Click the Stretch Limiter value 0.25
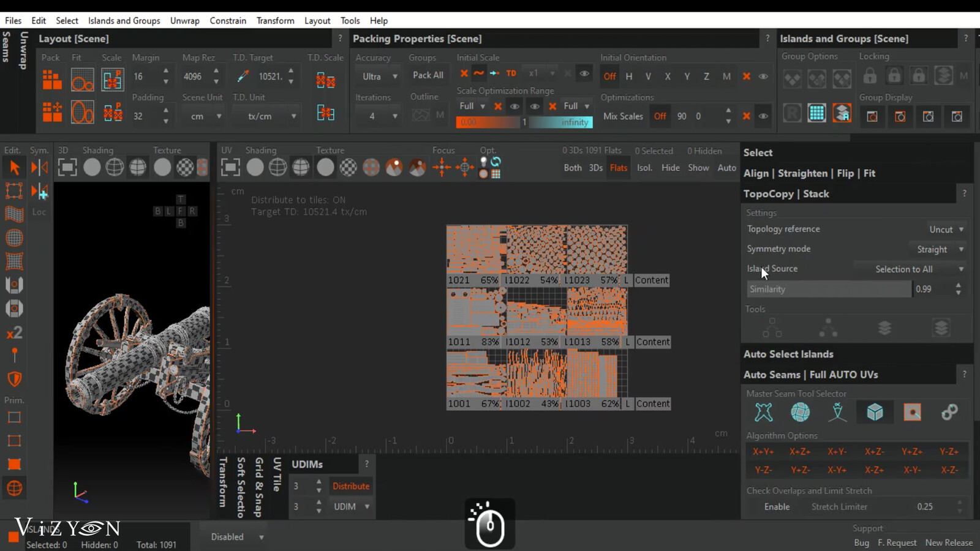Image resolution: width=980 pixels, height=551 pixels. 925,506
